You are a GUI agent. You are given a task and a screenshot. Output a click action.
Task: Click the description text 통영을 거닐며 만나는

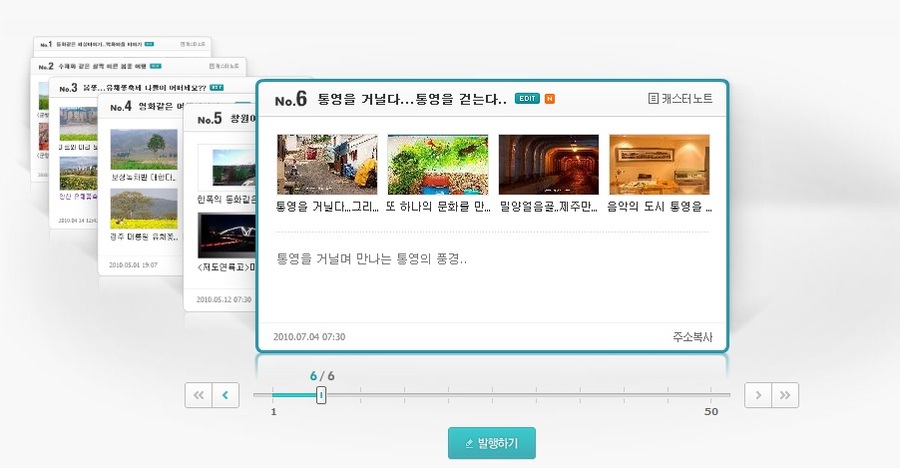coord(371,259)
